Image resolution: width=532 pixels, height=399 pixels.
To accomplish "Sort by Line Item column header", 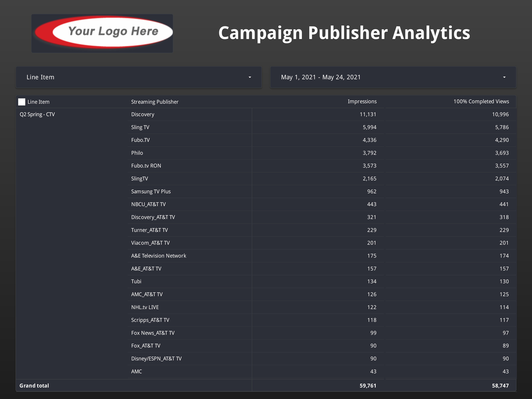I will [x=38, y=102].
